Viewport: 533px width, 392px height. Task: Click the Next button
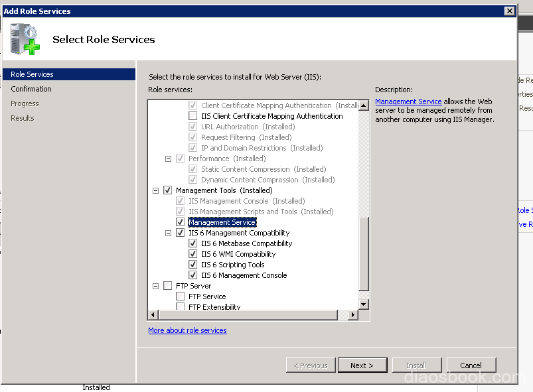pyautogui.click(x=362, y=365)
